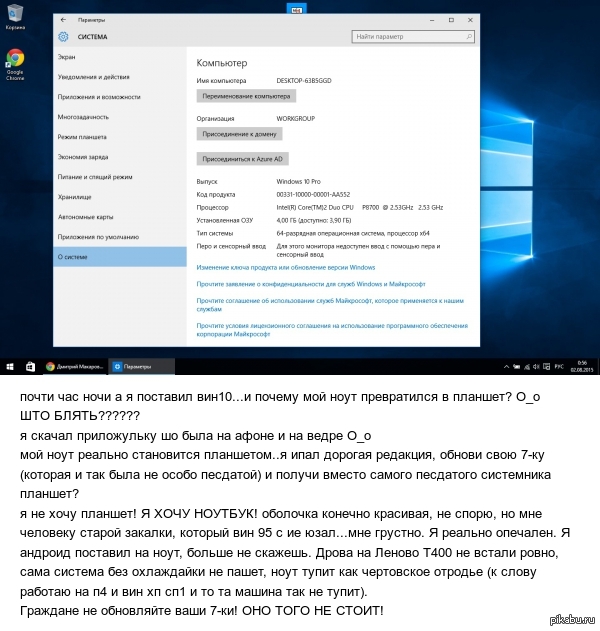Select Хранилище in sidebar
The width and height of the screenshot is (600, 631).
[120, 197]
